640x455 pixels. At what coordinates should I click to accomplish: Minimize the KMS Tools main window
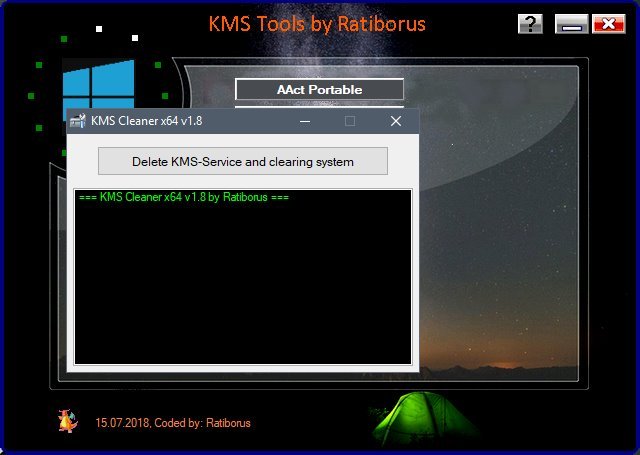pyautogui.click(x=571, y=24)
